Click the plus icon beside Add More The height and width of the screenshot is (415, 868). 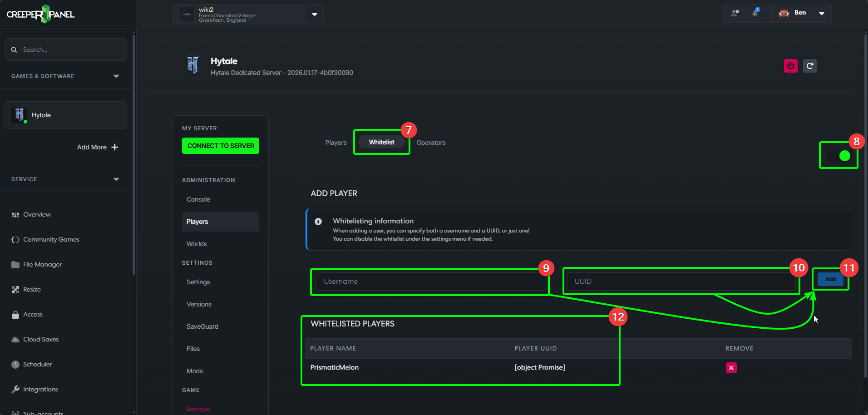tap(115, 147)
